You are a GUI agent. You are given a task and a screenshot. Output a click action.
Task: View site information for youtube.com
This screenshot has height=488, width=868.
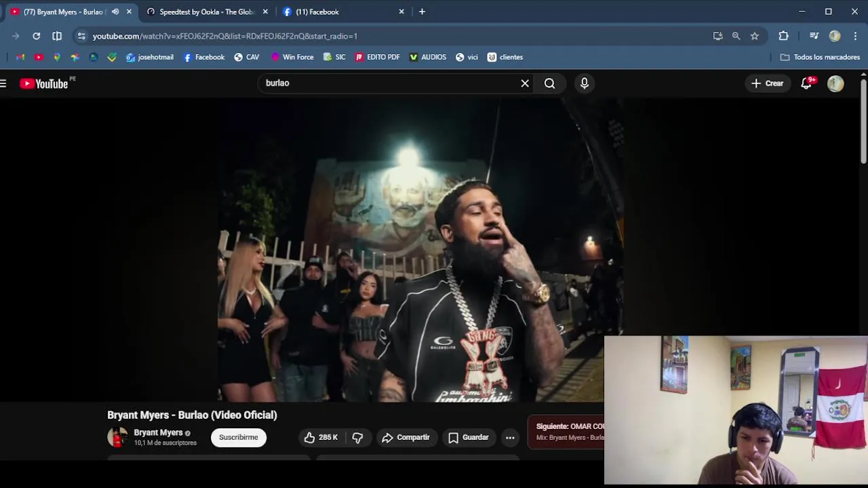81,36
